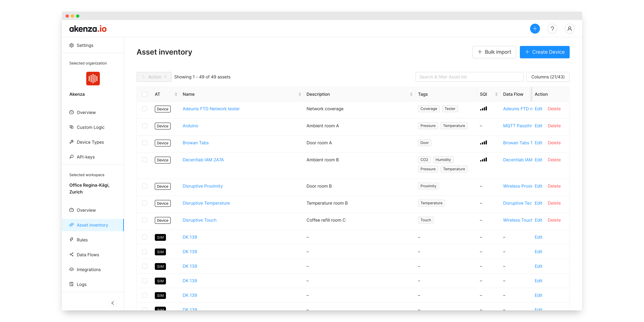Image resolution: width=644 pixels, height=322 pixels.
Task: Toggle the select-all checkbox in table header
Action: pyautogui.click(x=144, y=94)
